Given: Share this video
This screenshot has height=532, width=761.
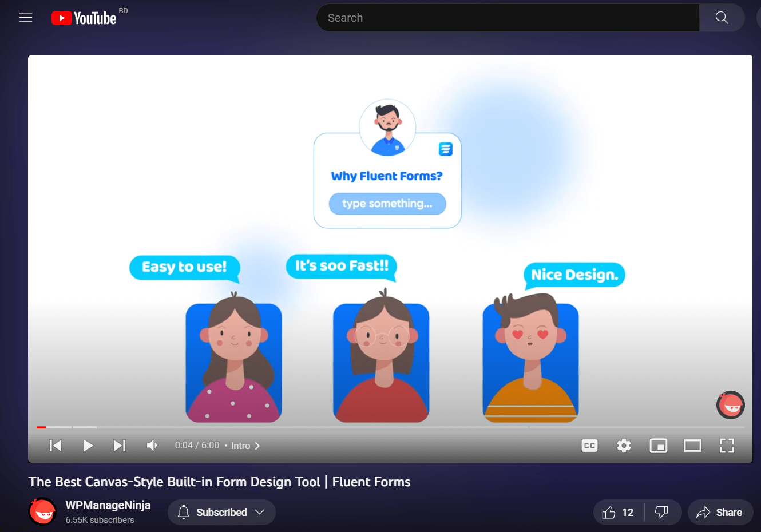Looking at the screenshot, I should [x=720, y=513].
